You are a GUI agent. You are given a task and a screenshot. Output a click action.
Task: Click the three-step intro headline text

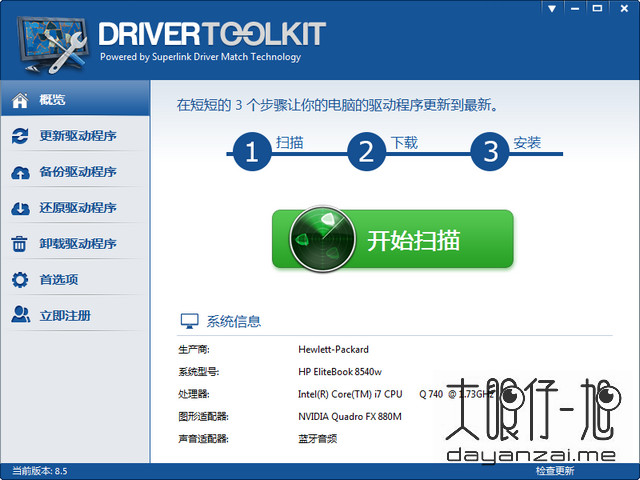(x=338, y=105)
